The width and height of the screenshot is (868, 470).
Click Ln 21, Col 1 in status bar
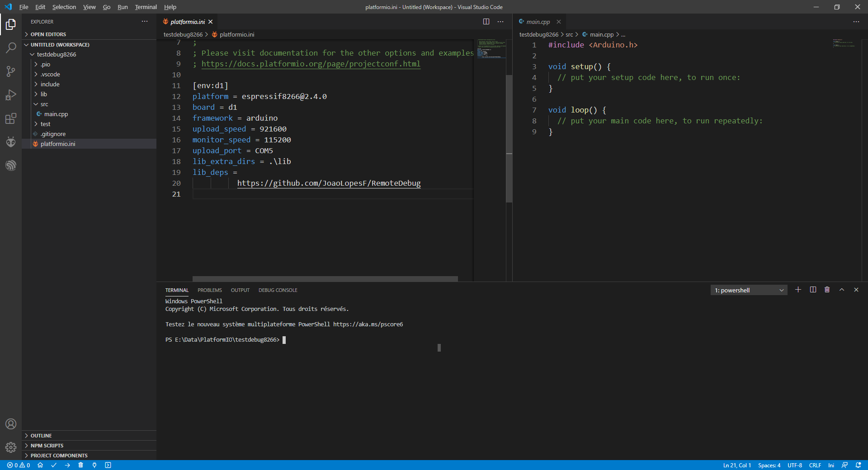[737, 465]
